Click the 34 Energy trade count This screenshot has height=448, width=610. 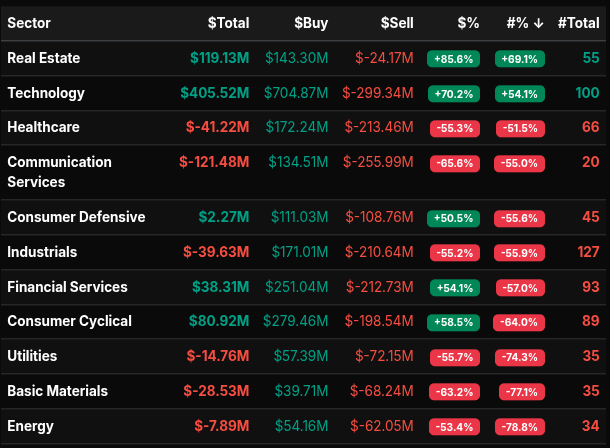tap(591, 426)
